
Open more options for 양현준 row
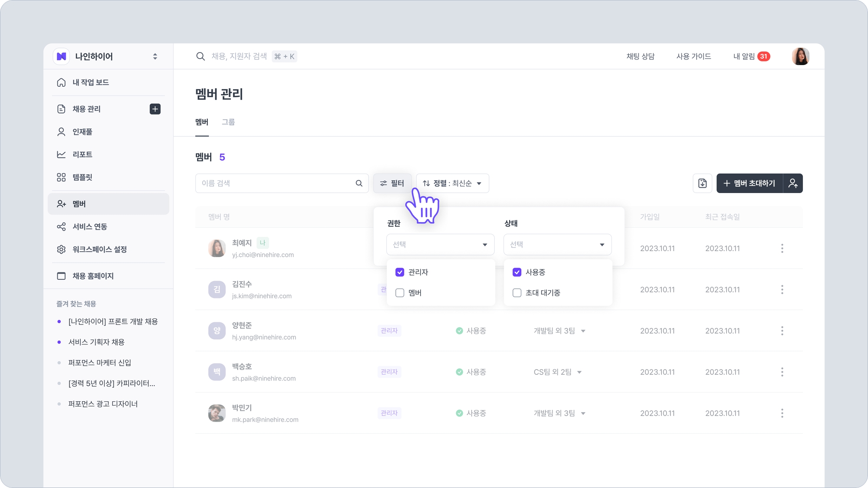[782, 331]
